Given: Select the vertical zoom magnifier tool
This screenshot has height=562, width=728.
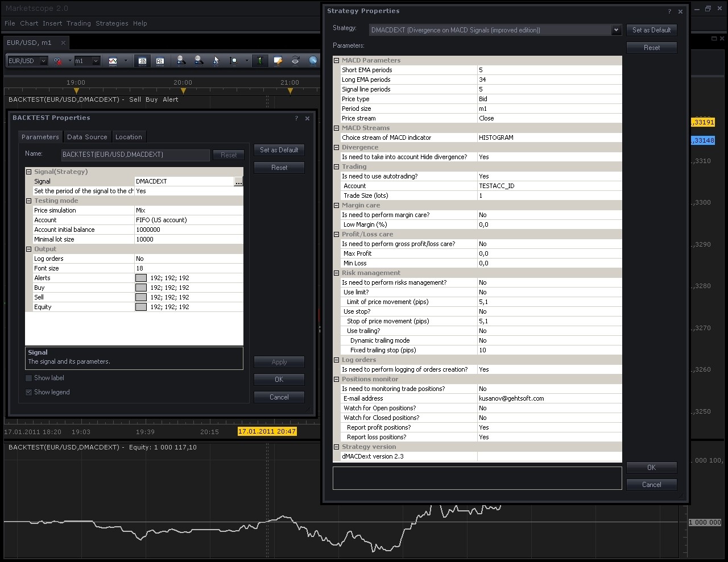Looking at the screenshot, I should coord(233,61).
